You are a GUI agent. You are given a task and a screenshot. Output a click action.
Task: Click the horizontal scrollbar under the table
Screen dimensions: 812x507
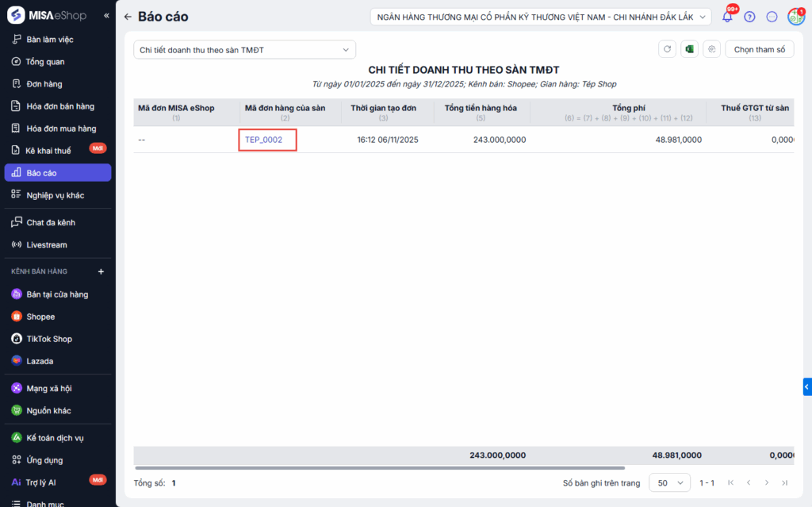click(x=379, y=468)
